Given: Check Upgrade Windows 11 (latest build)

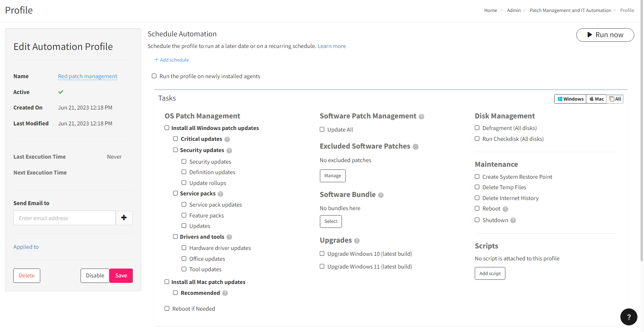Looking at the screenshot, I should [322, 266].
